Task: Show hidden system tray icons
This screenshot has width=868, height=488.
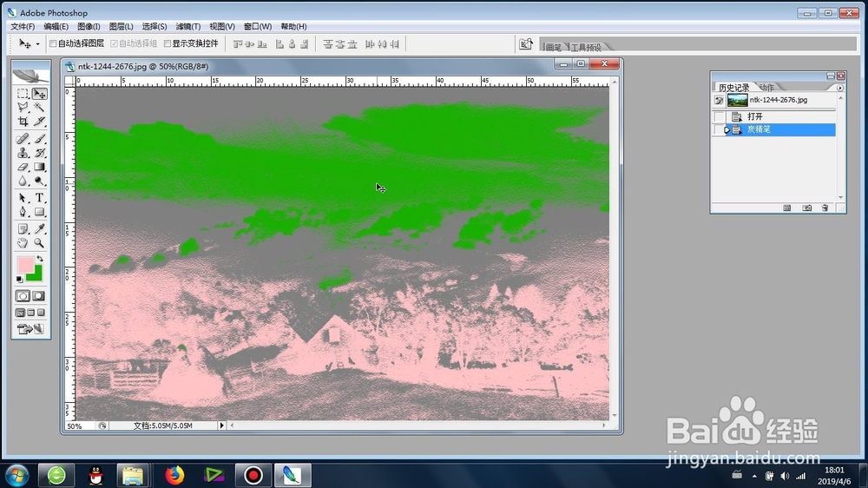Action: click(x=754, y=476)
